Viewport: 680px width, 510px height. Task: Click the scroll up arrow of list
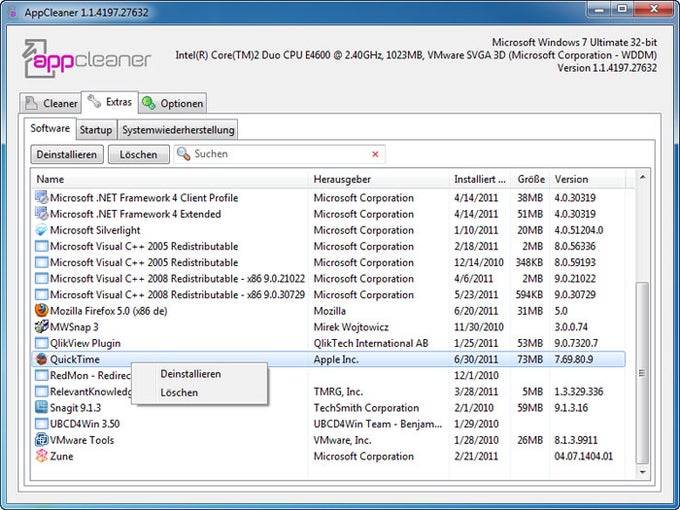click(642, 177)
